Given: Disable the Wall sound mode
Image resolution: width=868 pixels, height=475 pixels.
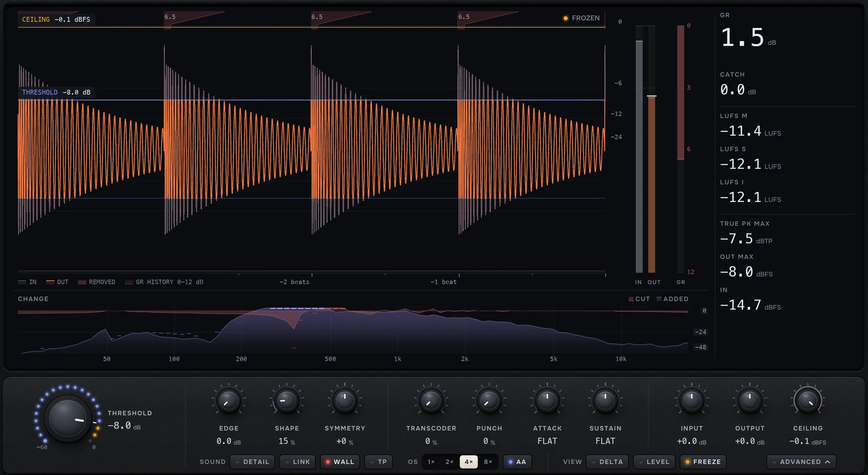Looking at the screenshot, I should [x=340, y=462].
